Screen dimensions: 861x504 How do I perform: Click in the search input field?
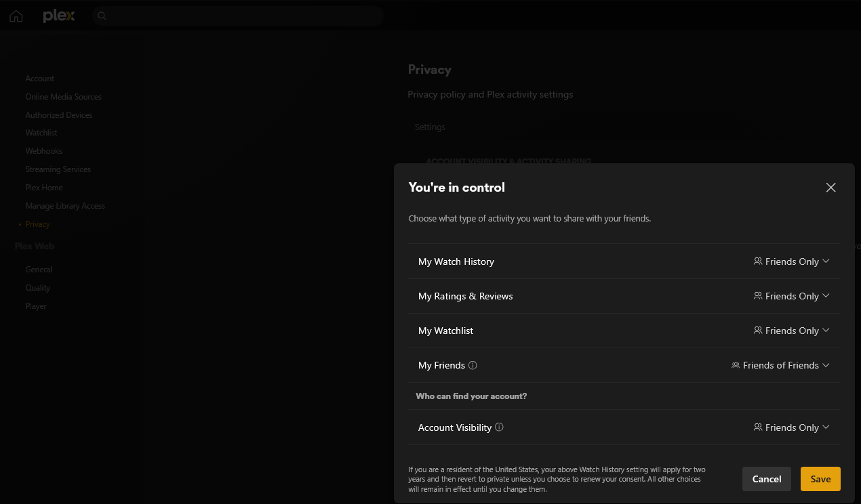(244, 16)
